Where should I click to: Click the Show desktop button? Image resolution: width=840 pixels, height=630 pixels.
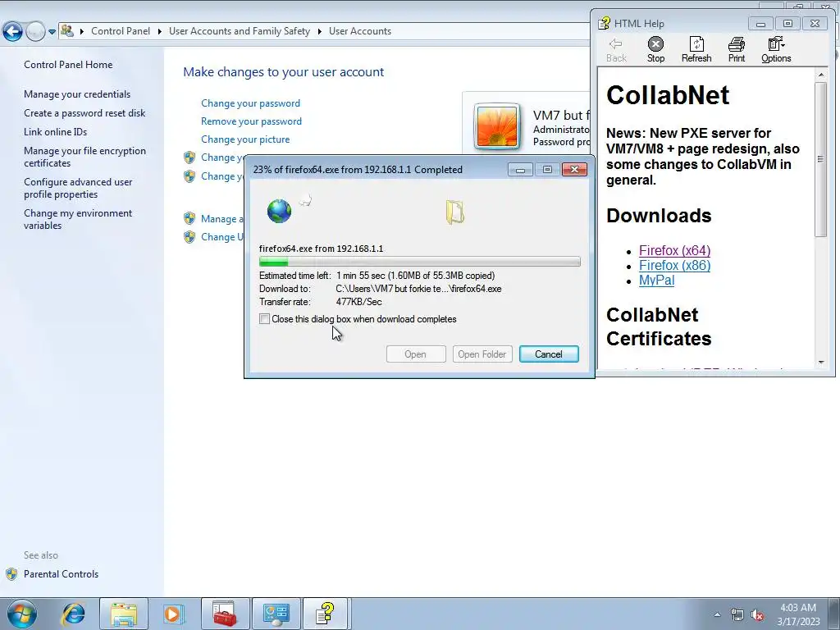pos(835,614)
